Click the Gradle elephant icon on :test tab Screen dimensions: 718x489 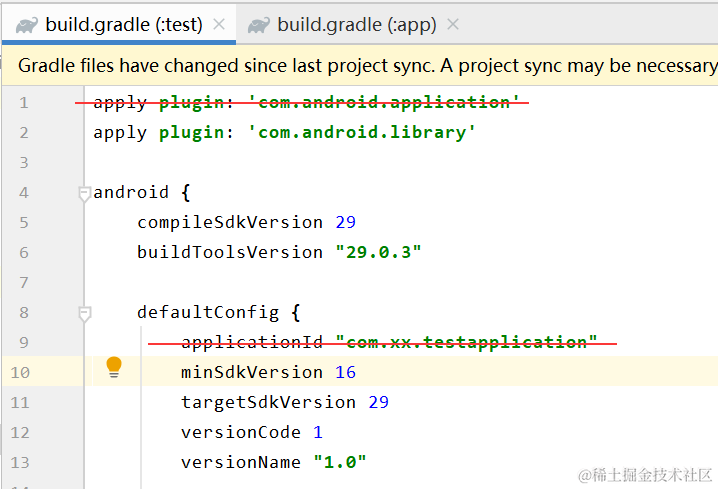coord(27,25)
